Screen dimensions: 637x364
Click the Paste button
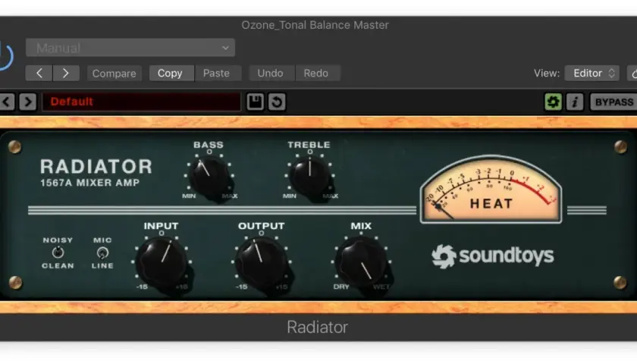217,73
